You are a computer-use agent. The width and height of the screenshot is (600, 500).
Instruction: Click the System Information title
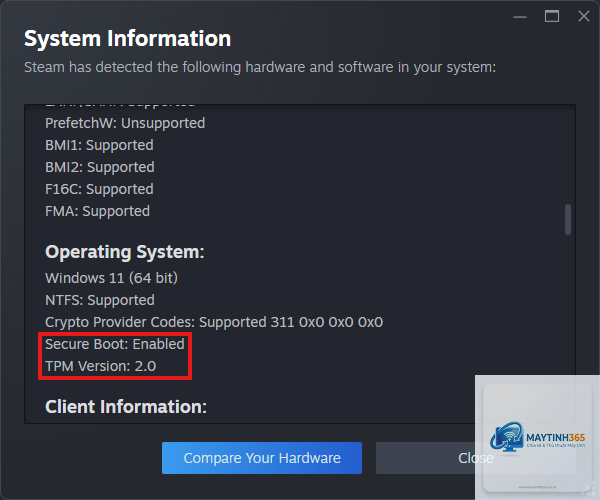point(127,39)
